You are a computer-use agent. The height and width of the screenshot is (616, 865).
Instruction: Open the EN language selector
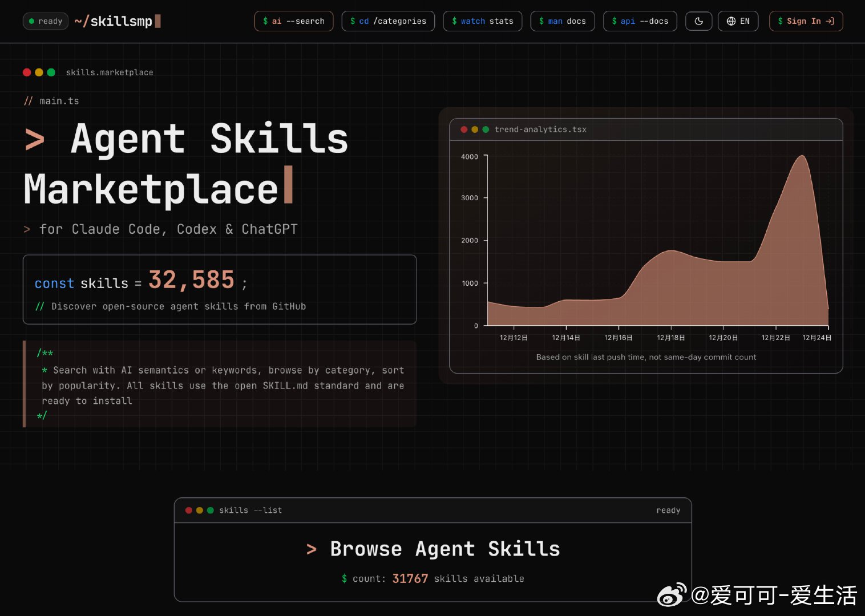pos(738,21)
